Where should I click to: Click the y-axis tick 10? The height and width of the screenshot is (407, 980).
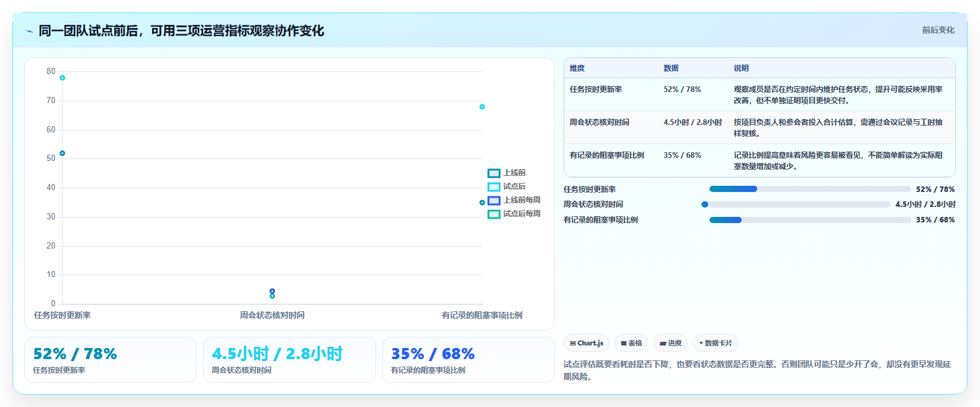coord(51,275)
